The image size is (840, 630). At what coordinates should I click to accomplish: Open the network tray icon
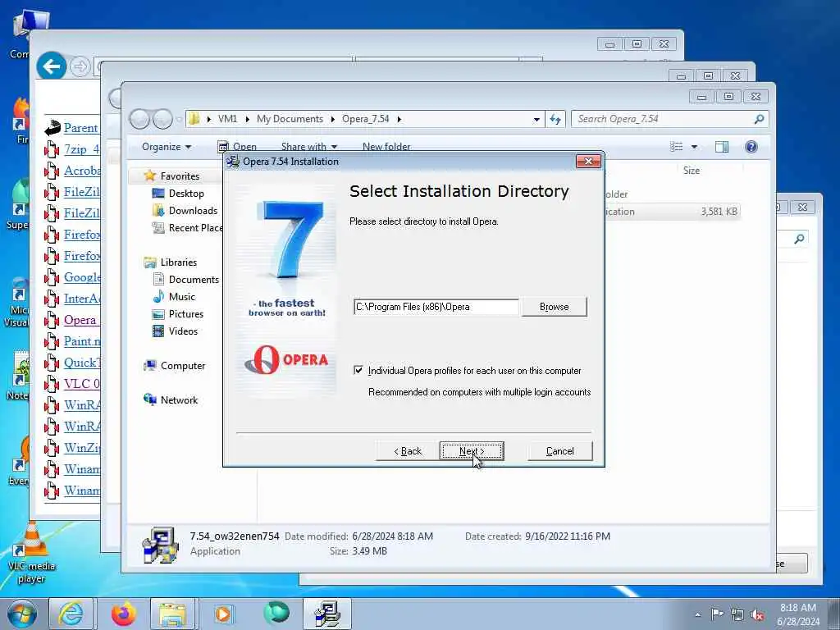pyautogui.click(x=737, y=615)
